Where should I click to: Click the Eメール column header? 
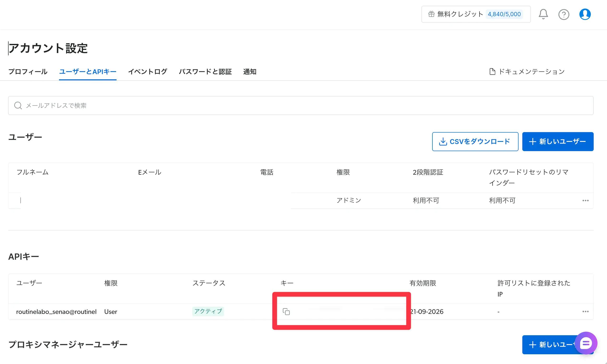150,172
